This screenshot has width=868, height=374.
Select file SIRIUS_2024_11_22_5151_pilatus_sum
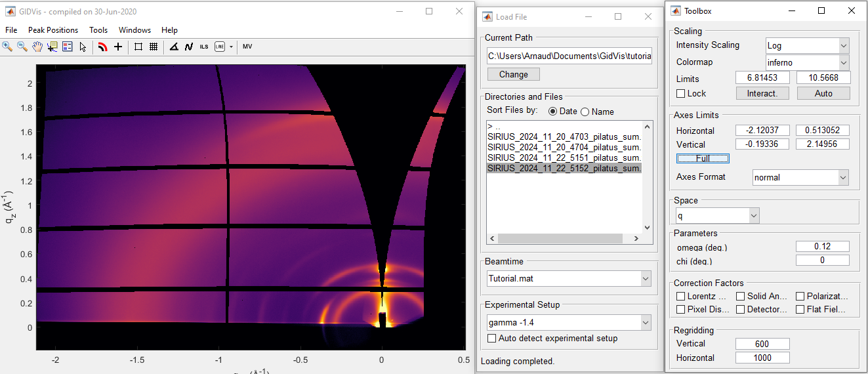pos(564,157)
